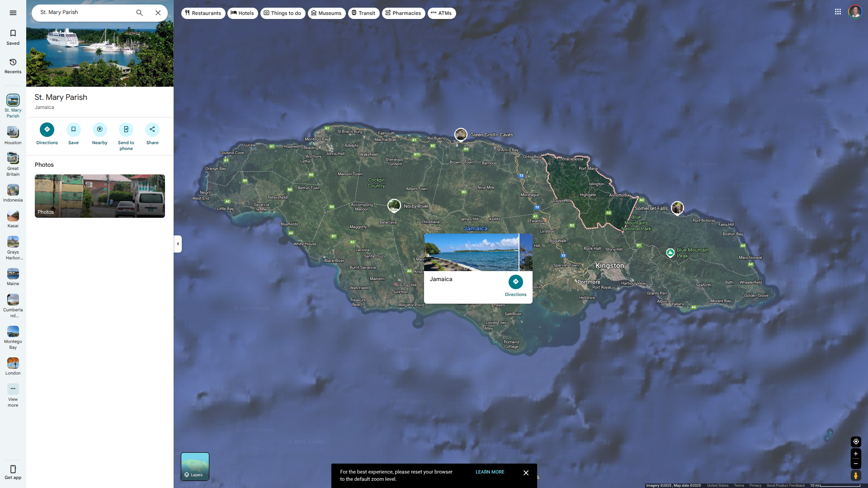Open the Photos thumbnail

click(x=100, y=196)
